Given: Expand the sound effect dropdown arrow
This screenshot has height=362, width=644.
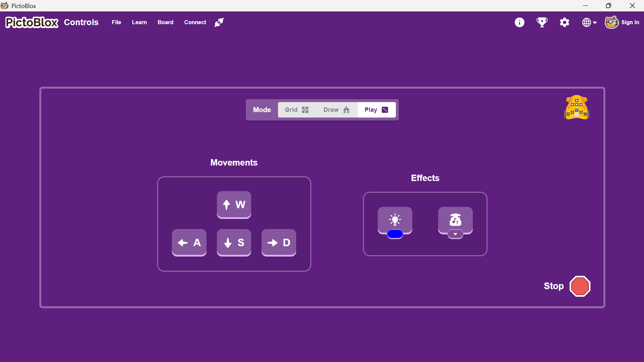Looking at the screenshot, I should coord(455,234).
